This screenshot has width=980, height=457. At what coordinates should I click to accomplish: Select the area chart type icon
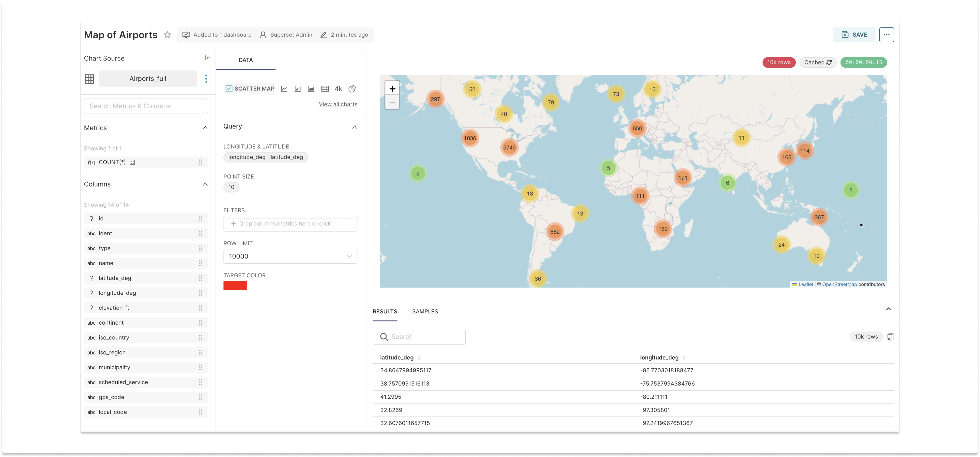click(x=311, y=89)
